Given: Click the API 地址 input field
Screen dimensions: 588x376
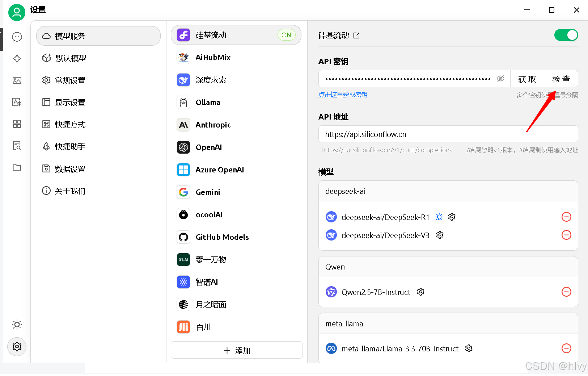Looking at the screenshot, I should (448, 134).
